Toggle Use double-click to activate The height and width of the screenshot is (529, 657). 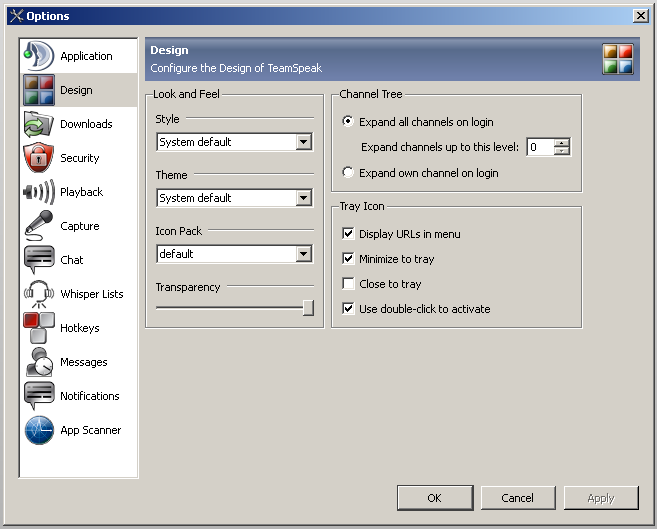point(348,309)
